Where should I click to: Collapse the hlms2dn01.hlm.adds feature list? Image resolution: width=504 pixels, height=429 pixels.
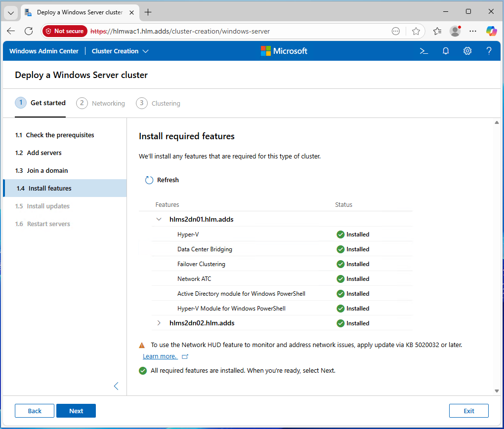tap(159, 219)
